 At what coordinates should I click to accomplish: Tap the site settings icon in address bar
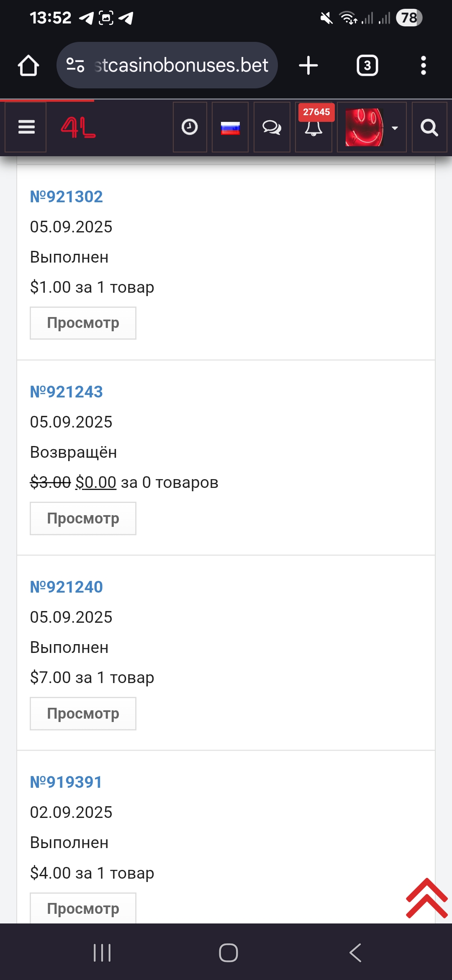(75, 65)
